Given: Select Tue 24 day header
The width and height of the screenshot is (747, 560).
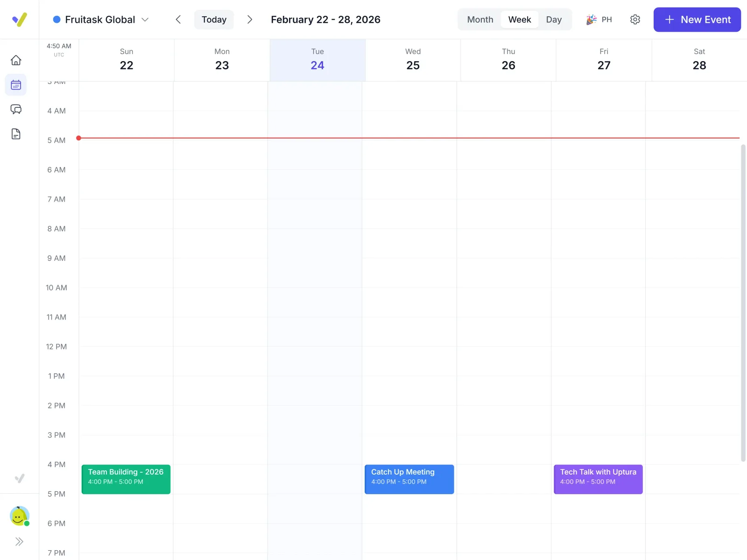Looking at the screenshot, I should pos(317,60).
